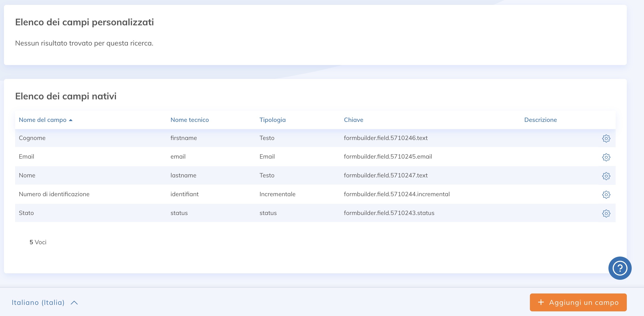Screen dimensions: 644x316
Task: Click the sort arrow beside Nome del campo
Action: tap(71, 120)
